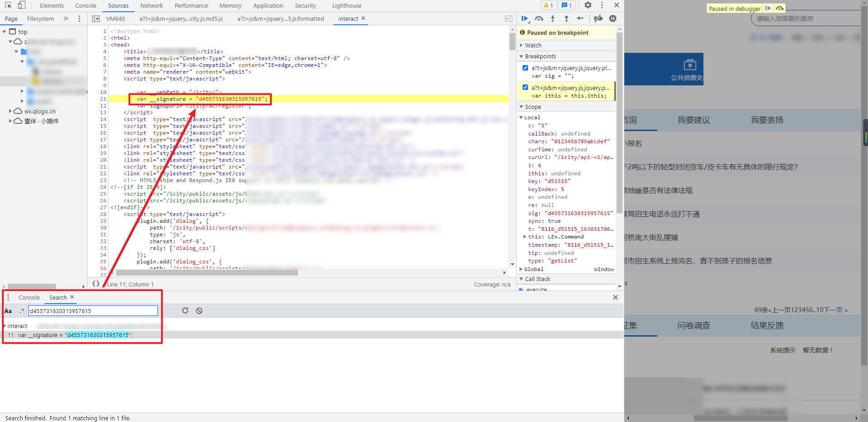Click the pretty print braces icon
Screen dimensions: 868x422
click(96, 284)
